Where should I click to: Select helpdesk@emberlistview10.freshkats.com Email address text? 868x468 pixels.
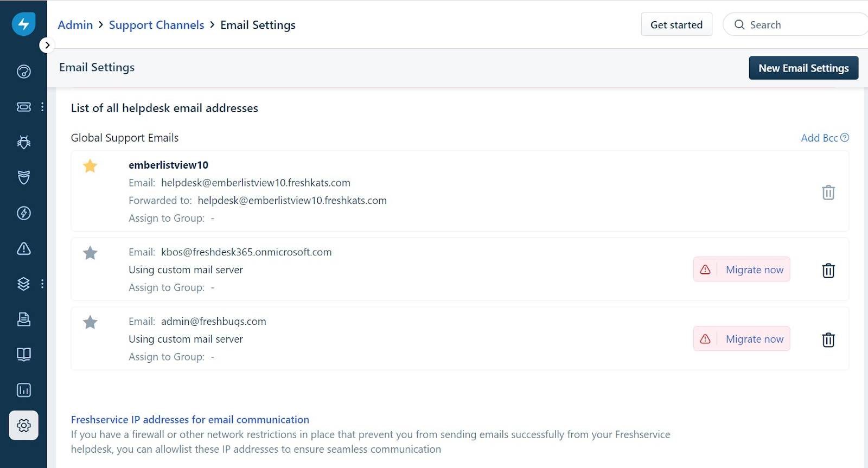coord(256,183)
